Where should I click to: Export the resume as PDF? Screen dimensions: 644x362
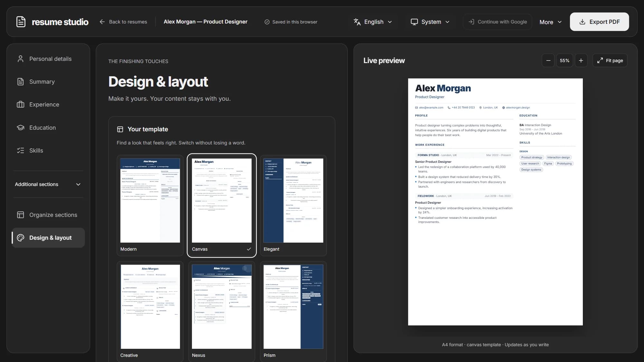(x=599, y=22)
